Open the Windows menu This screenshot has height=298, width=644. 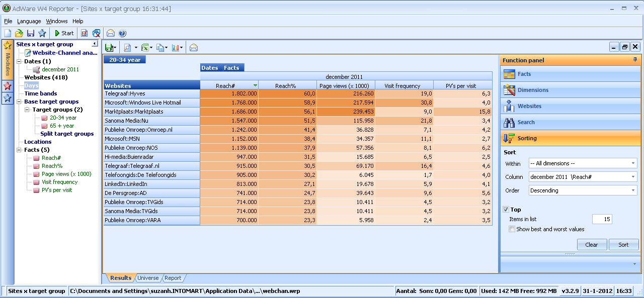click(x=57, y=21)
